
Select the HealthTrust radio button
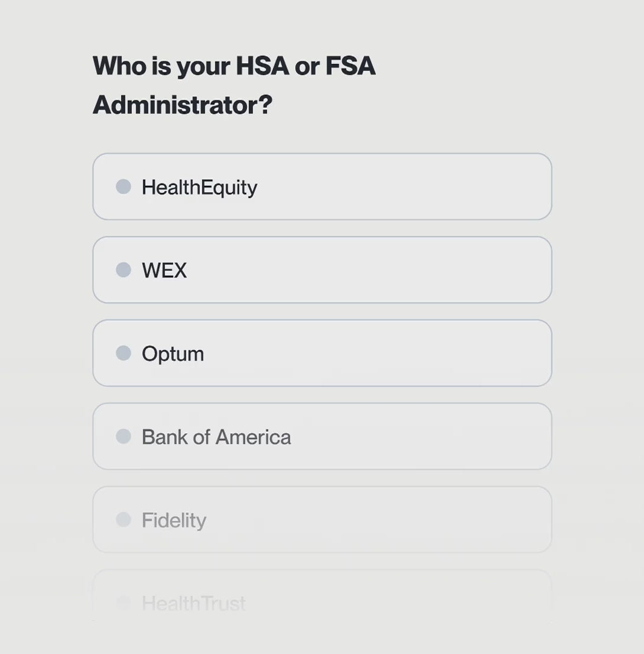[x=123, y=603]
